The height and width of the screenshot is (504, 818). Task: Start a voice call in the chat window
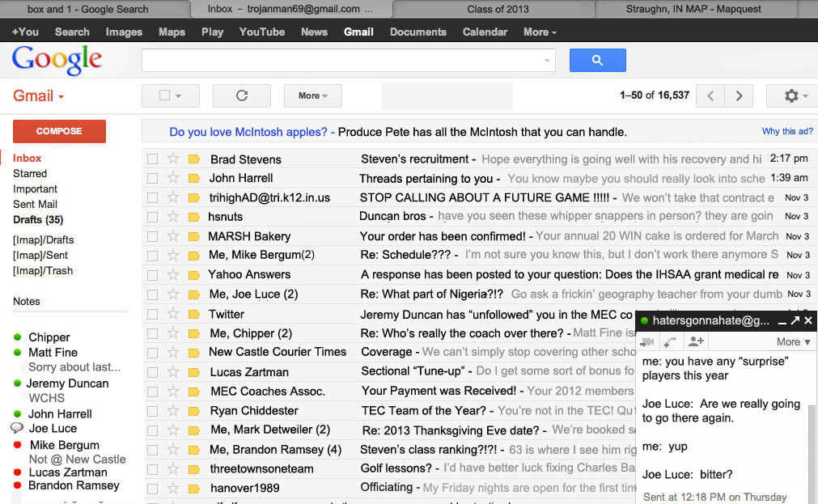coord(671,341)
